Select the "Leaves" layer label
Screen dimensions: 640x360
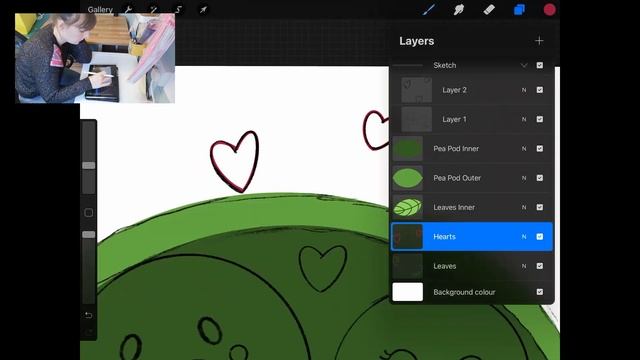tap(444, 266)
